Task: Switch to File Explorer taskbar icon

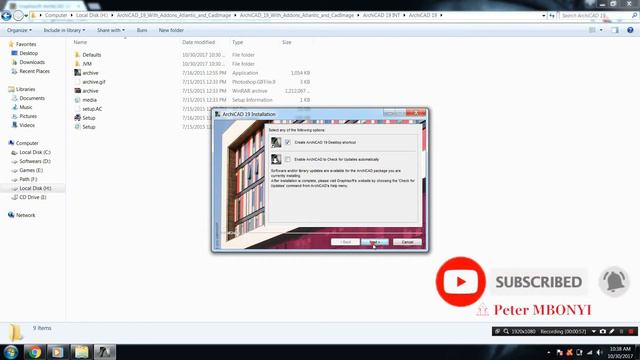Action: pyautogui.click(x=81, y=352)
